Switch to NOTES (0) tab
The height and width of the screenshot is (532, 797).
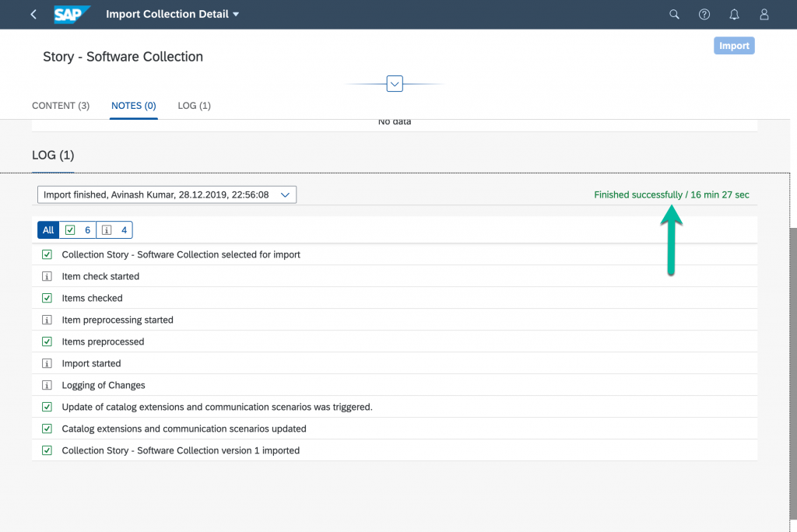134,106
